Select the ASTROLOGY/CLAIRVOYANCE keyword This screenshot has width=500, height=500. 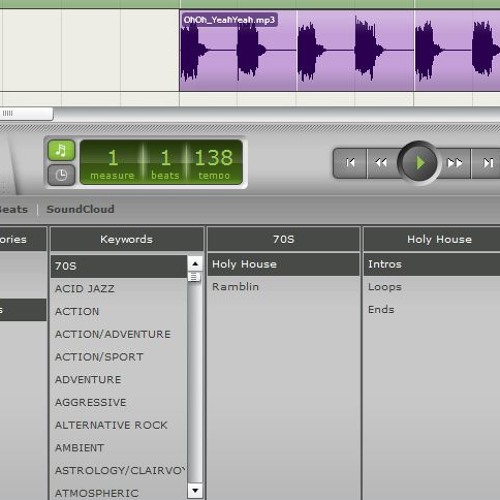coord(119,470)
